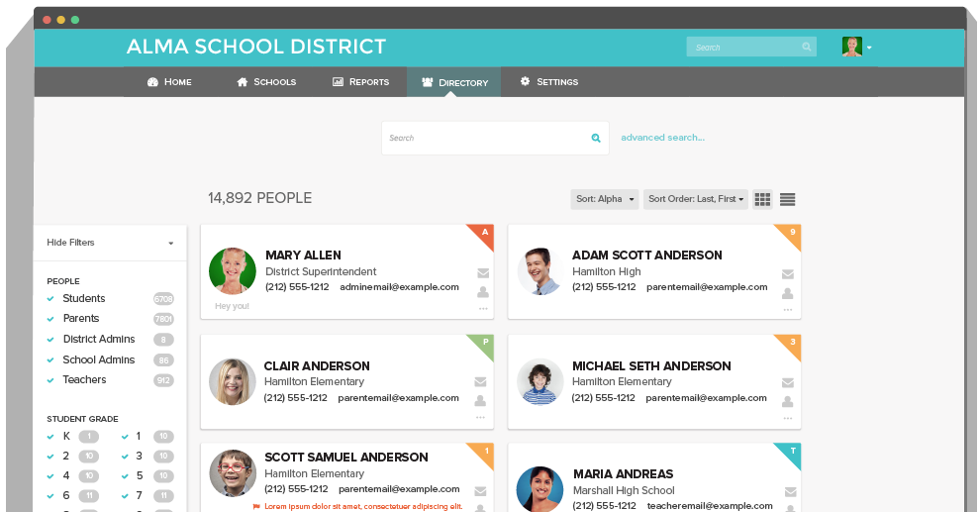
Task: Open the Sort: Alpha dropdown
Action: pyautogui.click(x=604, y=199)
